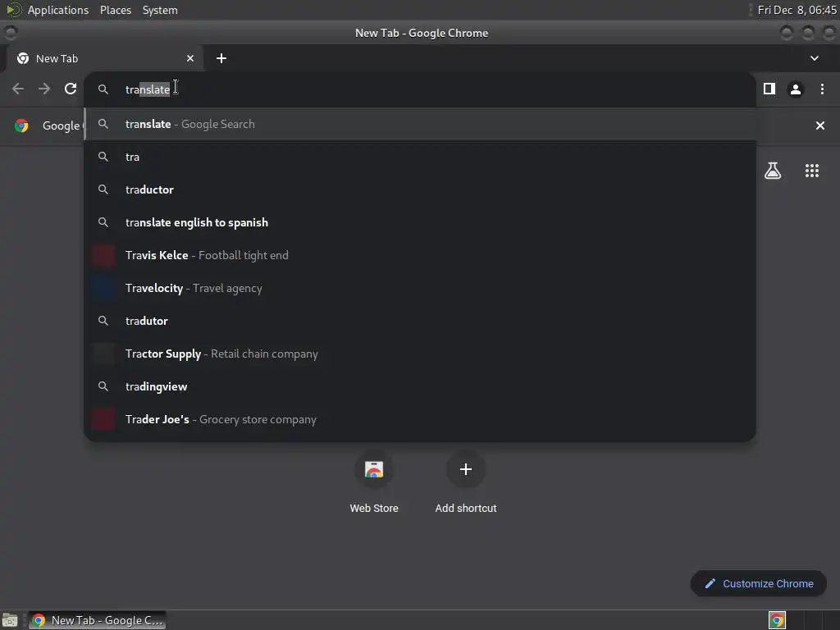Click the browser forward arrow
Screen dimensions: 840x630
(x=44, y=89)
